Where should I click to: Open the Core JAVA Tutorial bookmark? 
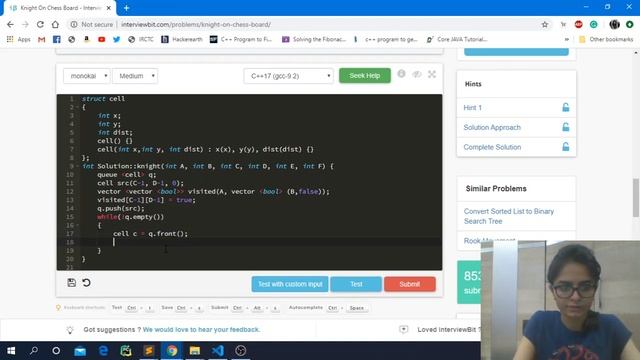pyautogui.click(x=457, y=39)
